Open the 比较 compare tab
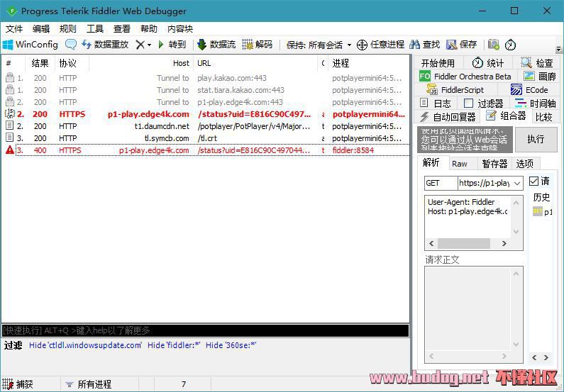The height and width of the screenshot is (392, 564). 544,117
